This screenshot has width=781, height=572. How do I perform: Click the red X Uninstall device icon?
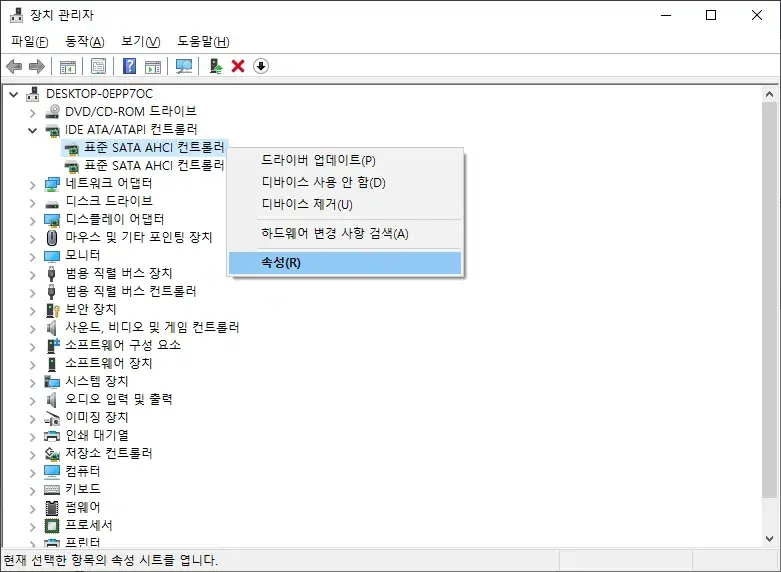[238, 66]
